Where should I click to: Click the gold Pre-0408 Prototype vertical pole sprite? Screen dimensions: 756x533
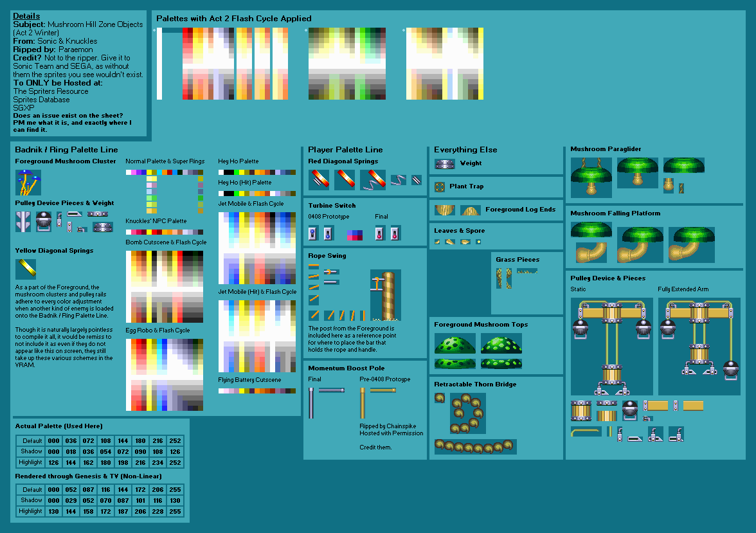363,403
